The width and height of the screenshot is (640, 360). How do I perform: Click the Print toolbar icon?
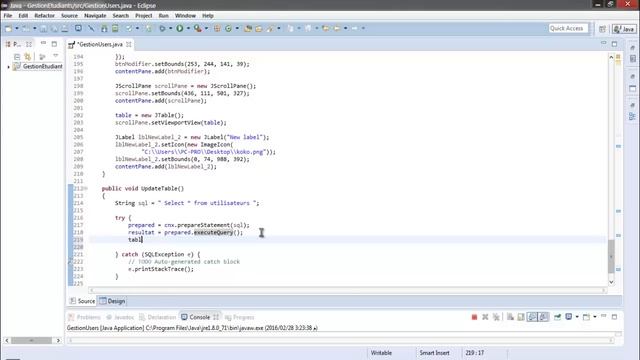coord(64,29)
